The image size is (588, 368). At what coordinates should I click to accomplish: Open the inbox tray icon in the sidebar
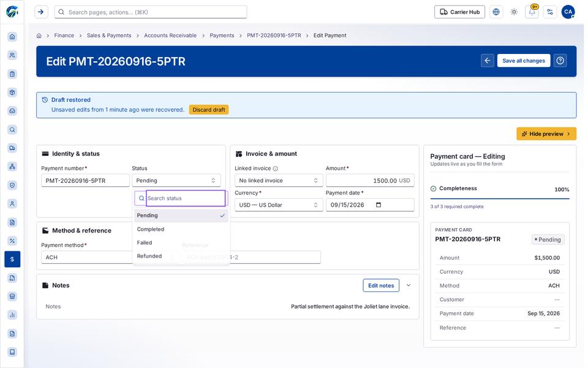[x=12, y=111]
